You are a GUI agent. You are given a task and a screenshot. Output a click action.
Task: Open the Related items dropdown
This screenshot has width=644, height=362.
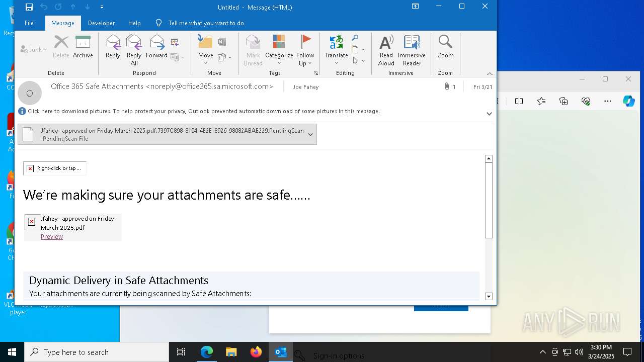click(358, 50)
